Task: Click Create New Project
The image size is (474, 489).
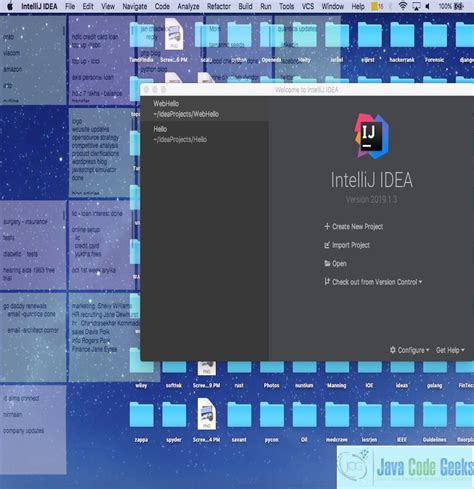Action: click(x=354, y=227)
